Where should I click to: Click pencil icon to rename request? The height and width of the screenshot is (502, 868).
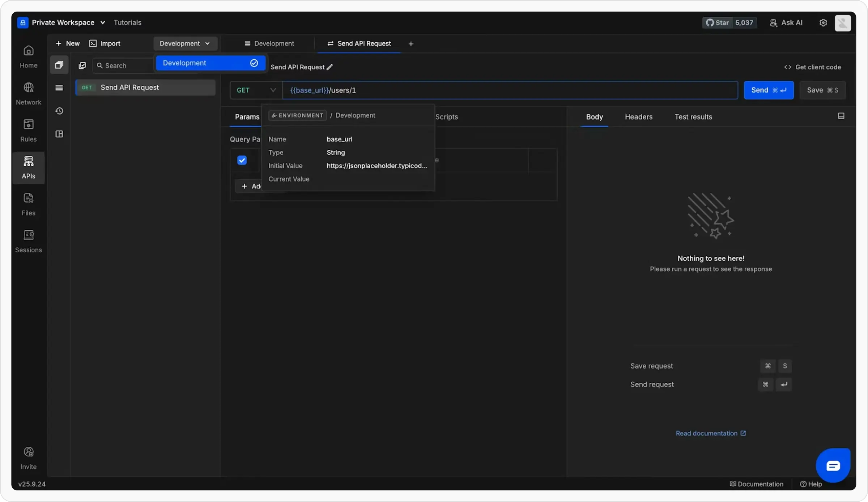pyautogui.click(x=329, y=67)
